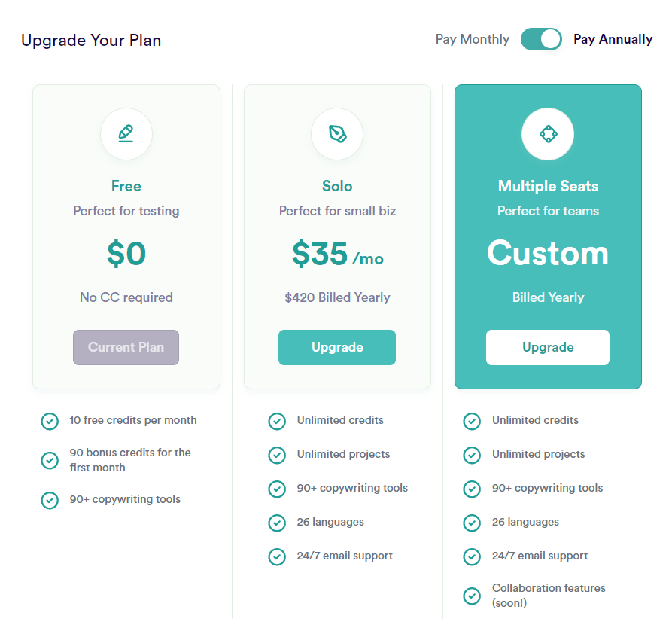This screenshot has height=631, width=672.
Task: Click Upgrade button on Solo plan
Action: 337,347
